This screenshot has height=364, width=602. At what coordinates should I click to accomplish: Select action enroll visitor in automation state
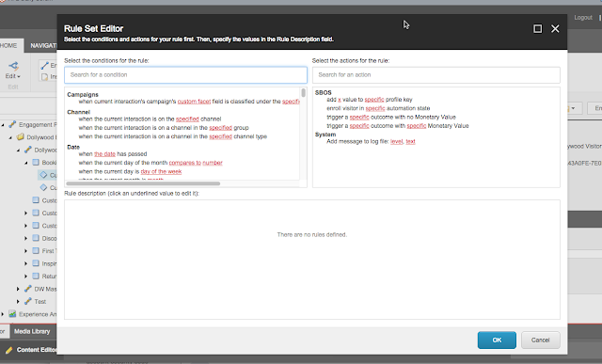[x=378, y=108]
